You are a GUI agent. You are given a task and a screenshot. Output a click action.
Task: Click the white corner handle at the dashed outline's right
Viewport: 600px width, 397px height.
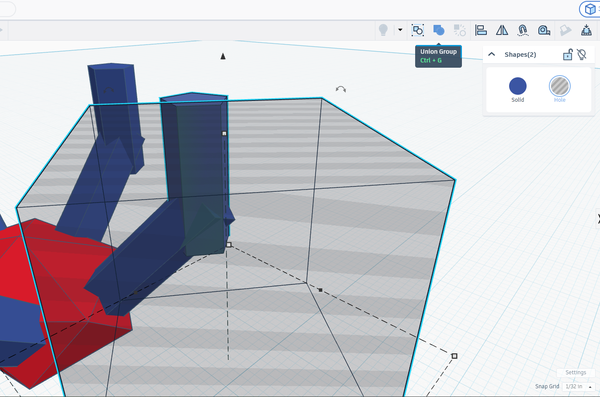[454, 356]
